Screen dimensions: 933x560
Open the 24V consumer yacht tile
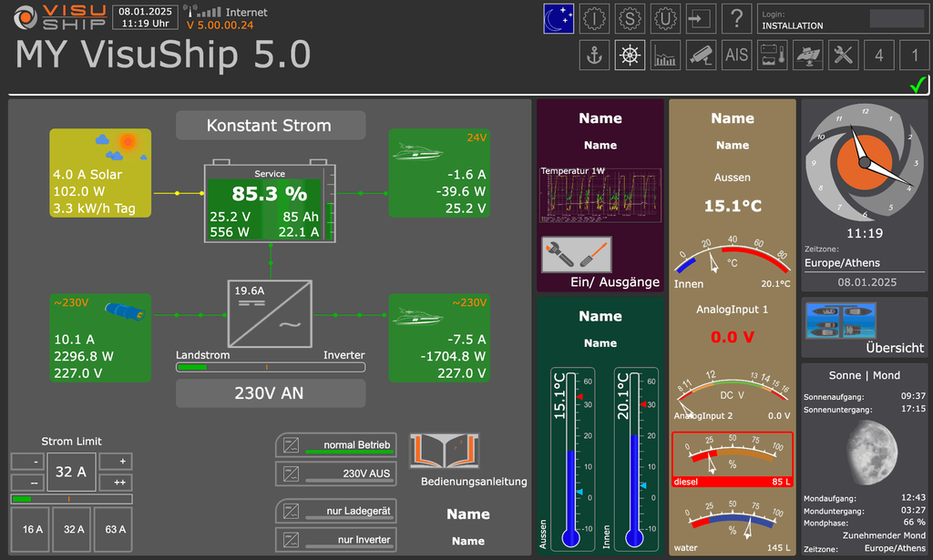click(x=439, y=173)
